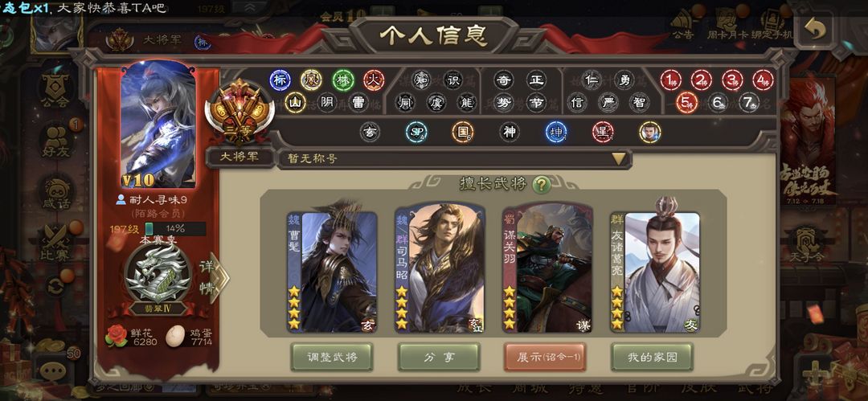Toggle the red 5 badge
Screen dimensions: 868x401
[x=686, y=103]
